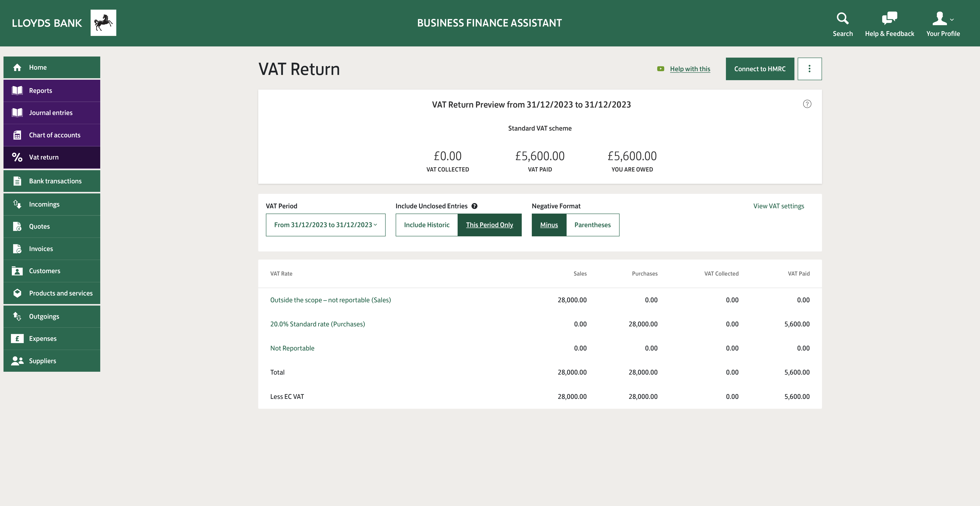Click the Customers people icon

pos(18,271)
